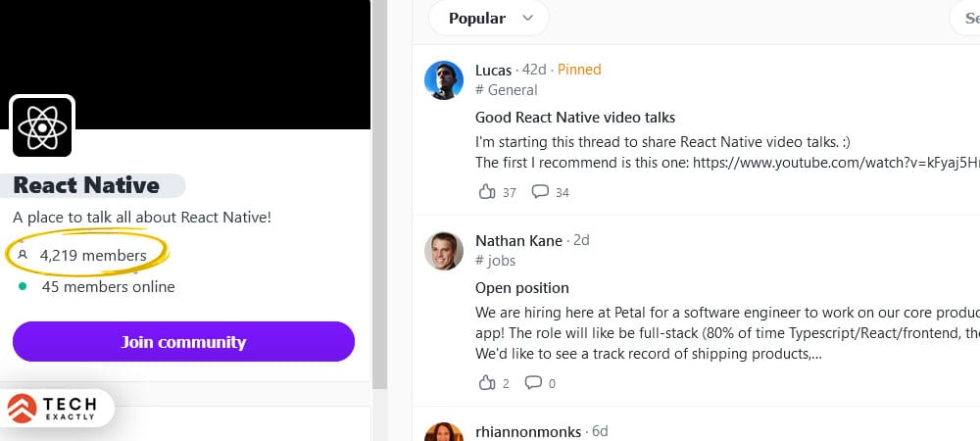Click the Nathan Kane author name
Image resolution: width=980 pixels, height=441 pixels.
pyautogui.click(x=518, y=240)
